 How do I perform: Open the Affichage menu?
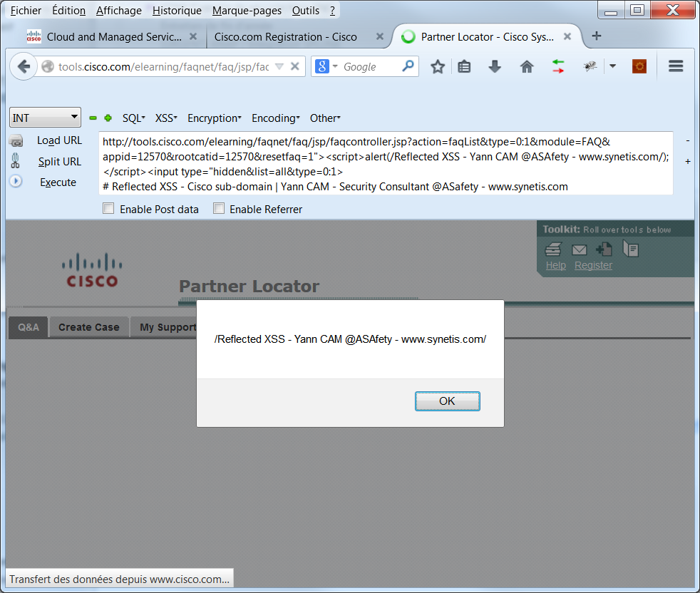(119, 10)
